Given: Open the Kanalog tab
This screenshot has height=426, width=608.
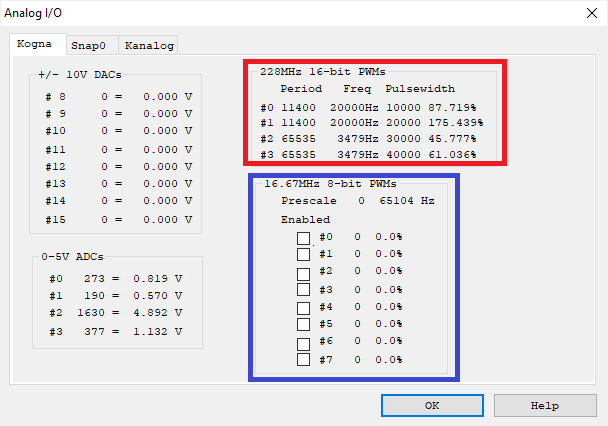Looking at the screenshot, I should click(x=149, y=46).
